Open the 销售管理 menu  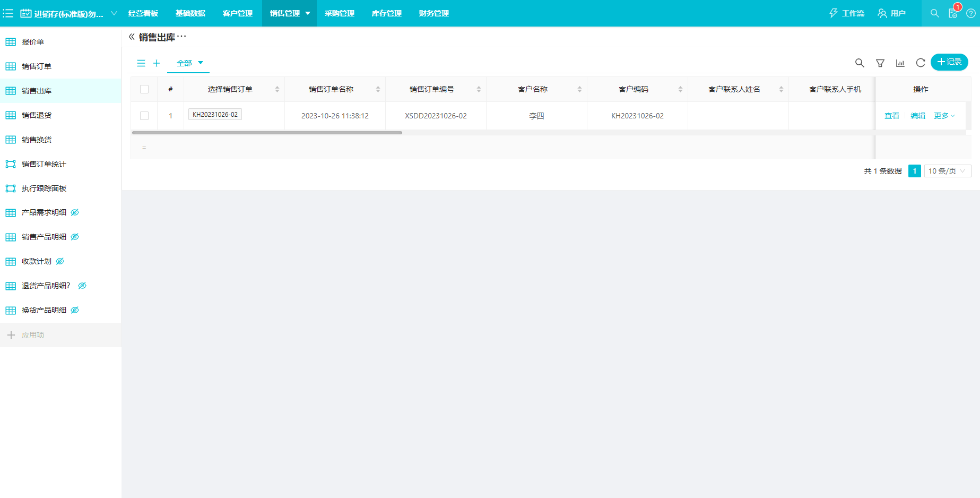289,13
